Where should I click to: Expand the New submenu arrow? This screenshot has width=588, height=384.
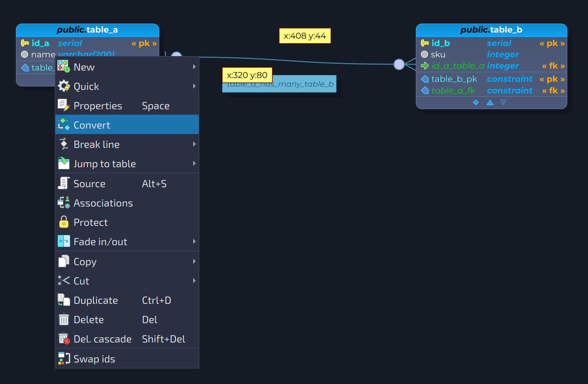(x=194, y=67)
